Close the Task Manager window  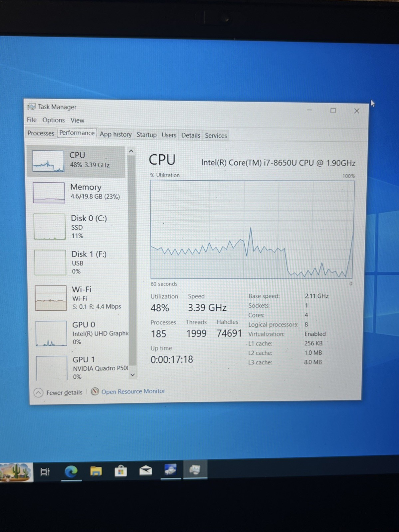click(x=357, y=111)
